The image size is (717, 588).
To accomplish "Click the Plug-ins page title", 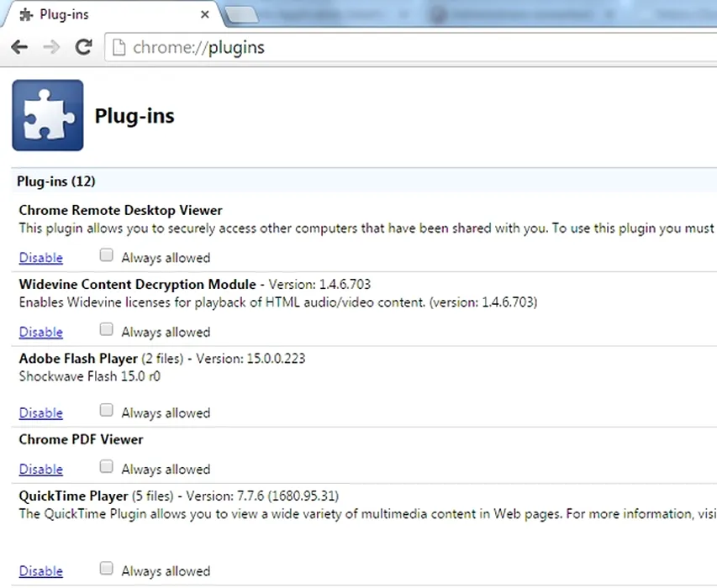I will click(134, 116).
